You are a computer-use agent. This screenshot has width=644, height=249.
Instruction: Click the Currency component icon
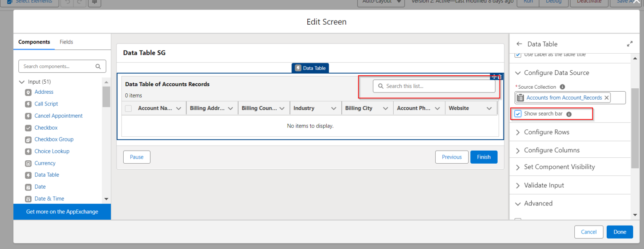tap(28, 163)
